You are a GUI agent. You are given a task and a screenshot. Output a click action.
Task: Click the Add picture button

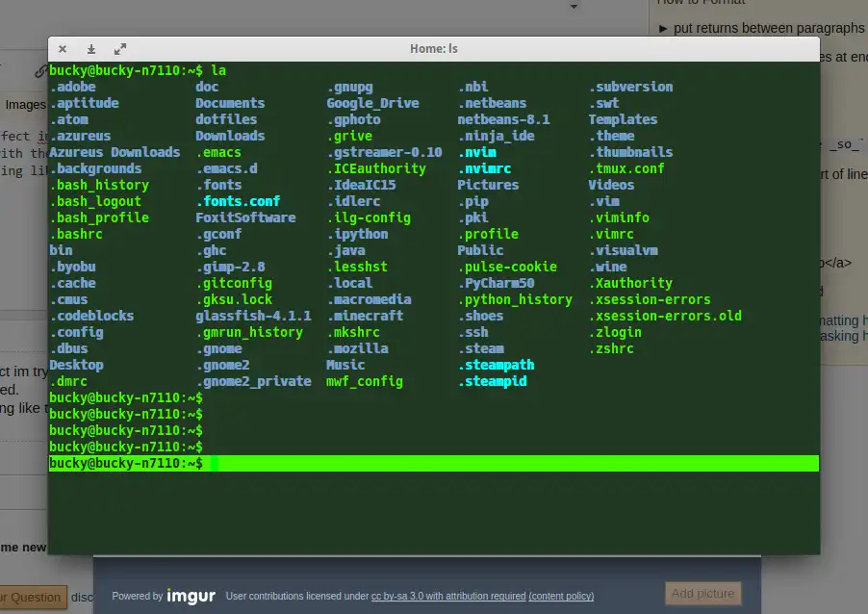703,594
